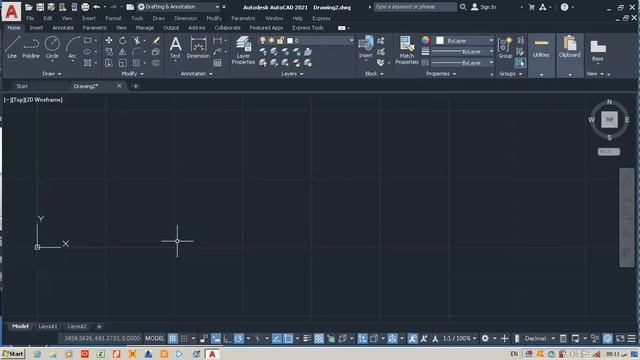The width and height of the screenshot is (640, 360).
Task: Activate the Stretch tool
Action: [109, 63]
